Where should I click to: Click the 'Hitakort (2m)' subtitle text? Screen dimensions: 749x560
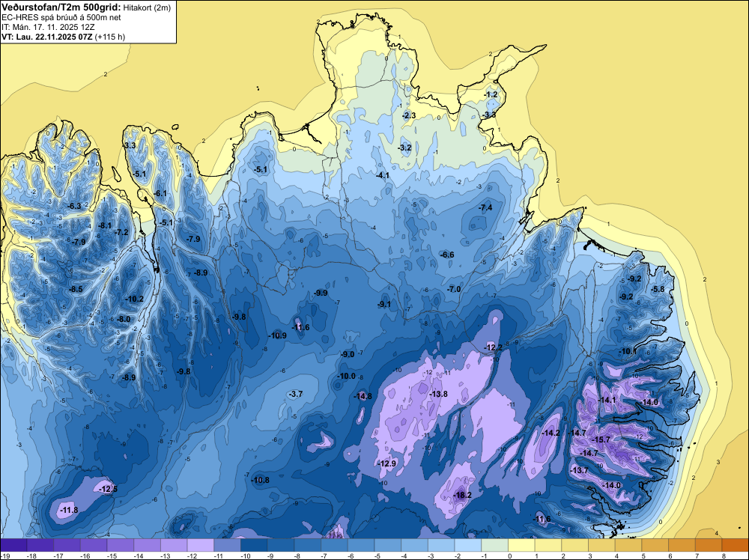pos(147,7)
